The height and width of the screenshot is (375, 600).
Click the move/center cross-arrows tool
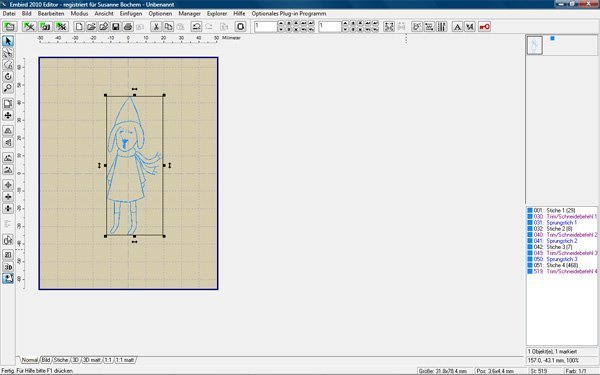click(x=8, y=116)
